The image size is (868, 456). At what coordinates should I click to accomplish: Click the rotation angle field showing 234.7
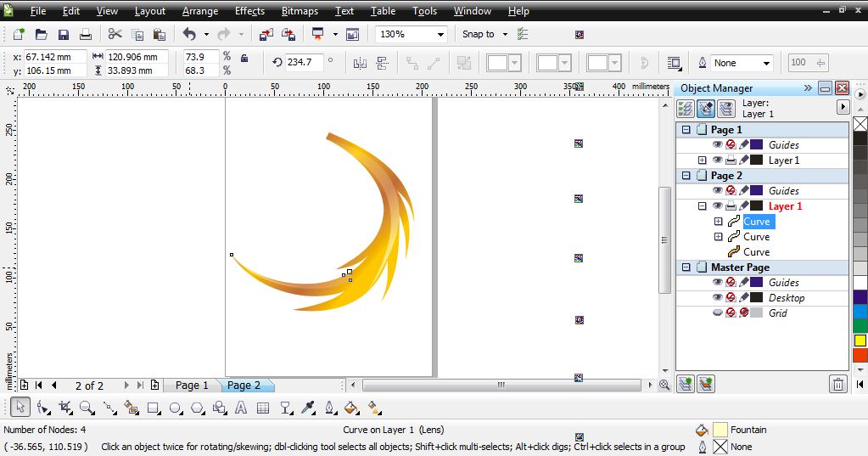click(304, 62)
